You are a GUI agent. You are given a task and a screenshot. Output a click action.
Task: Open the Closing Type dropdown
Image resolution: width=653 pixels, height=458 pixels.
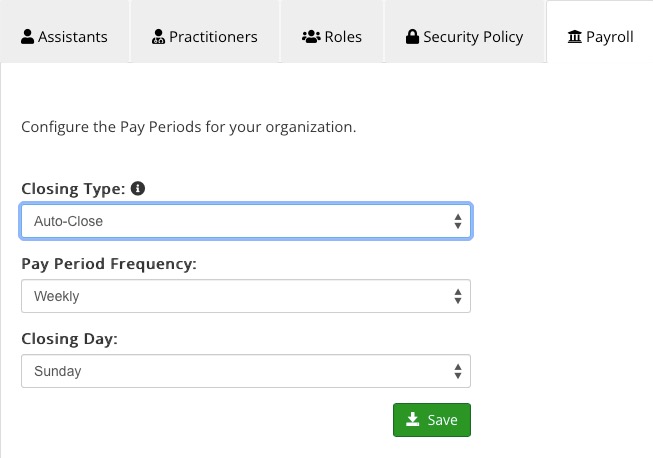(x=246, y=221)
